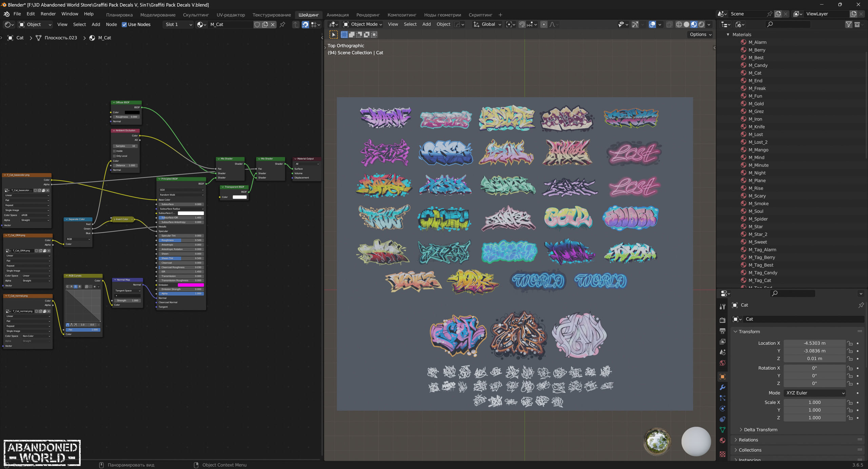Uncheck the Use Nodes checkbox

coord(124,24)
